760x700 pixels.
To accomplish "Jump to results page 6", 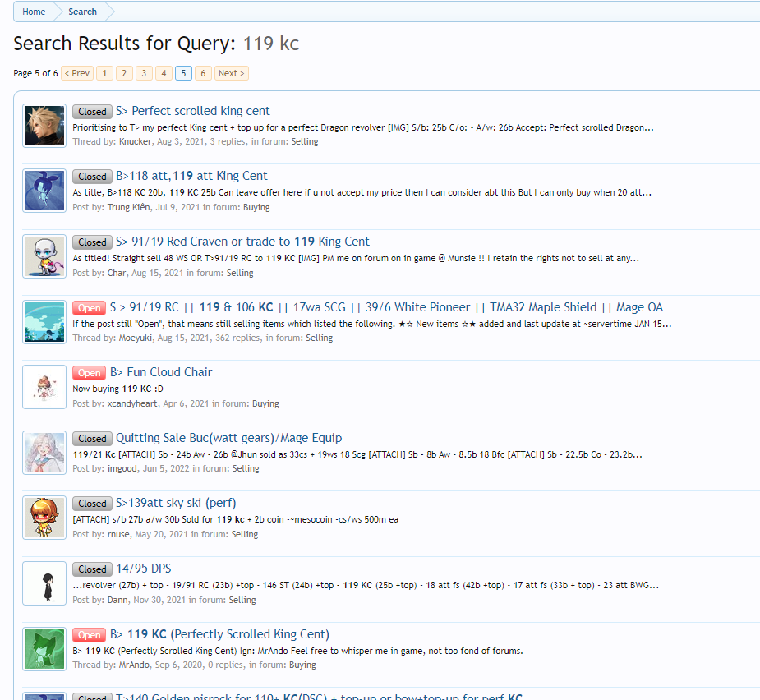I will pyautogui.click(x=203, y=73).
